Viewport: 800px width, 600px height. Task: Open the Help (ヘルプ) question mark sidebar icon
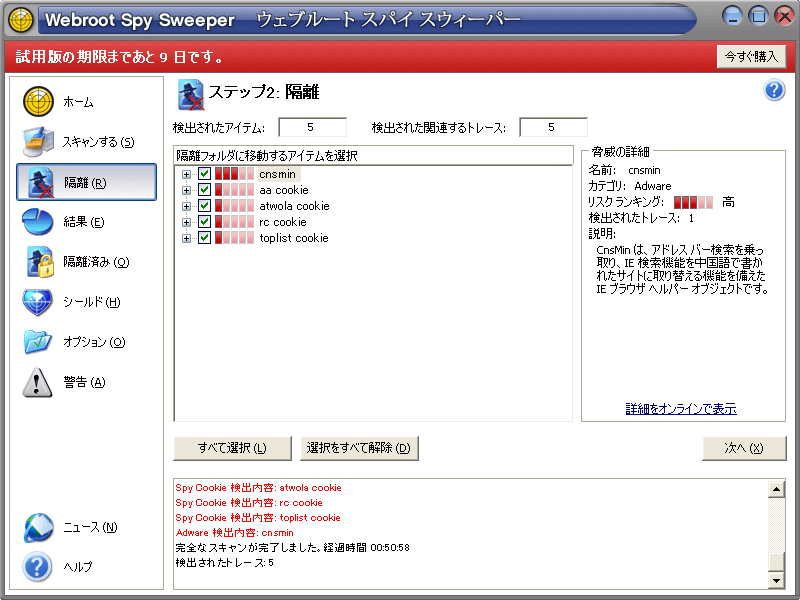coord(37,567)
